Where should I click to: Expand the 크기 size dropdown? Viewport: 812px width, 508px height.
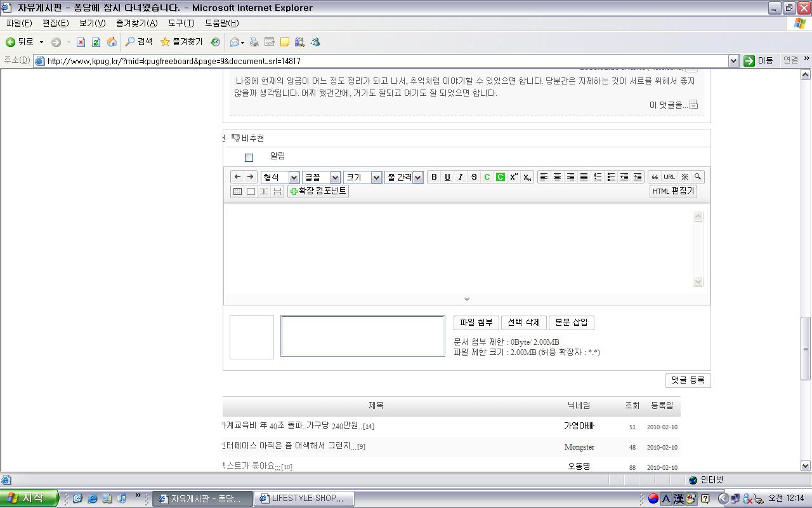(362, 178)
